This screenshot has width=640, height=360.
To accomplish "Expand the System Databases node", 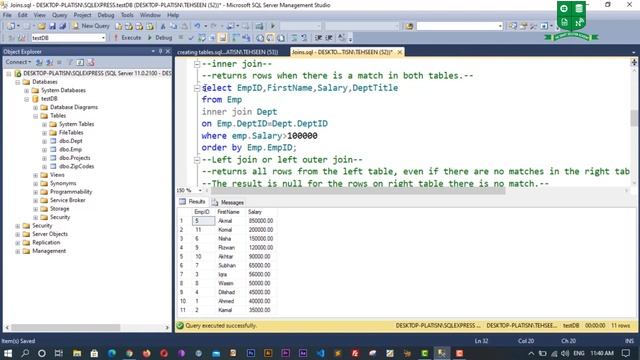I will pyautogui.click(x=27, y=91).
